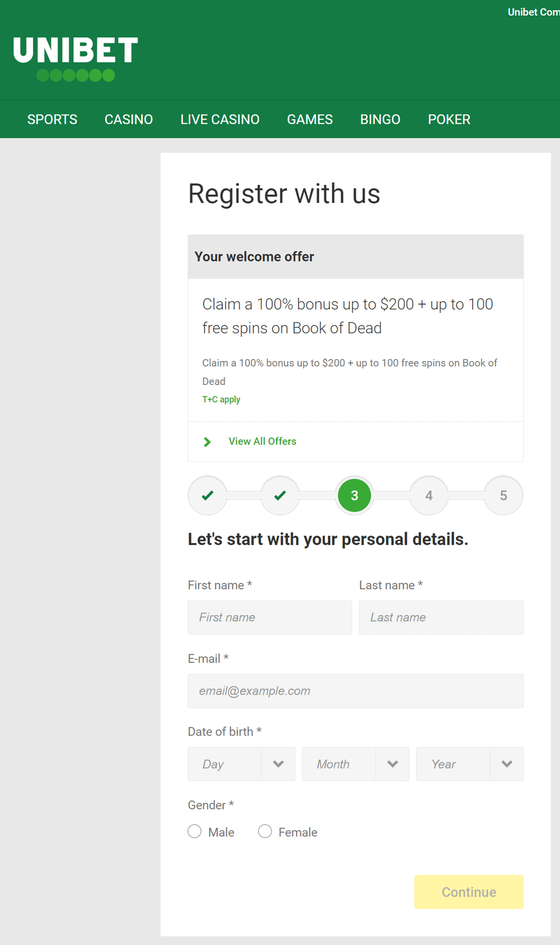Click the View All Offers link
Image resolution: width=560 pixels, height=945 pixels.
tap(262, 441)
